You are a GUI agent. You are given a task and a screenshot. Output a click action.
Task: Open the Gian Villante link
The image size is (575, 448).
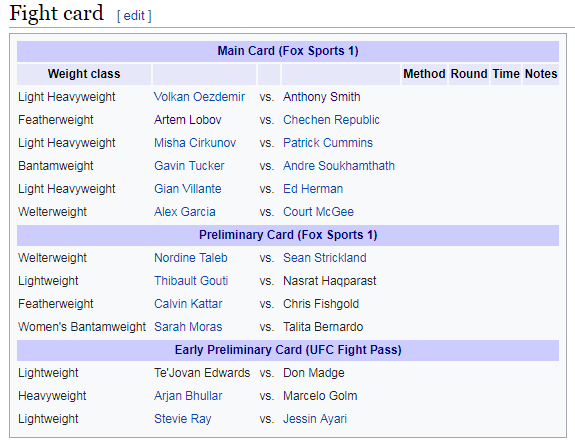click(187, 189)
